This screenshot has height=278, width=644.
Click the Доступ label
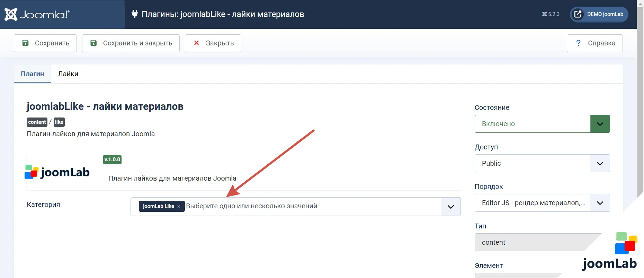486,147
